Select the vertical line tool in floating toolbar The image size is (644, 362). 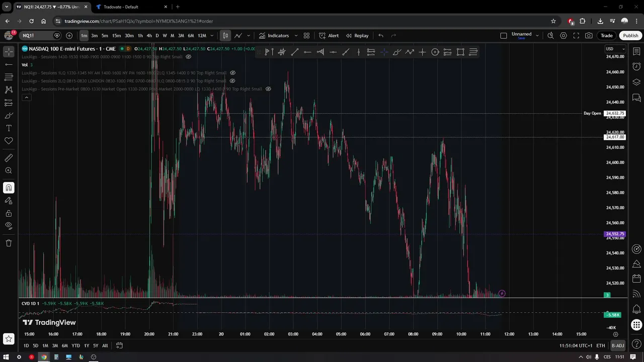point(358,52)
